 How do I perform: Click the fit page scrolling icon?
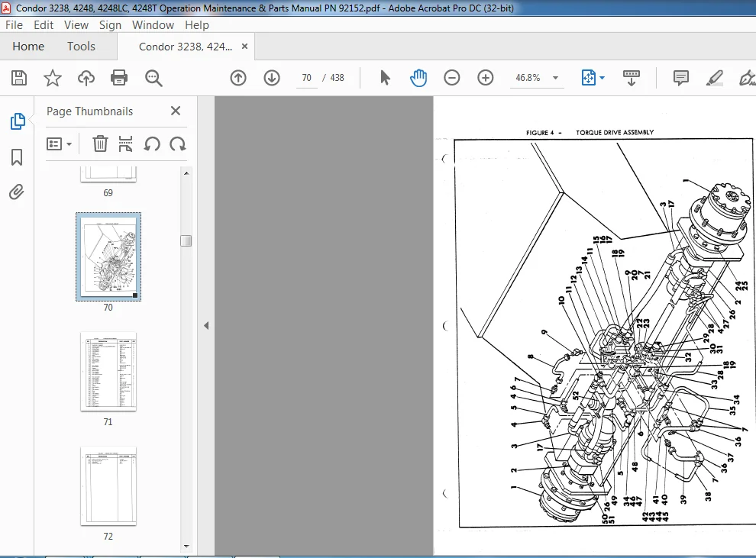[589, 78]
